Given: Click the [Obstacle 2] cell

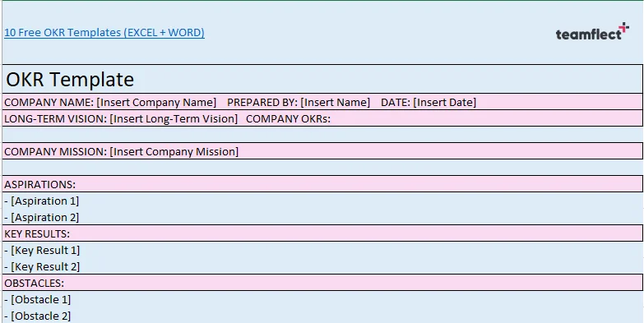Looking at the screenshot, I should coord(322,316).
